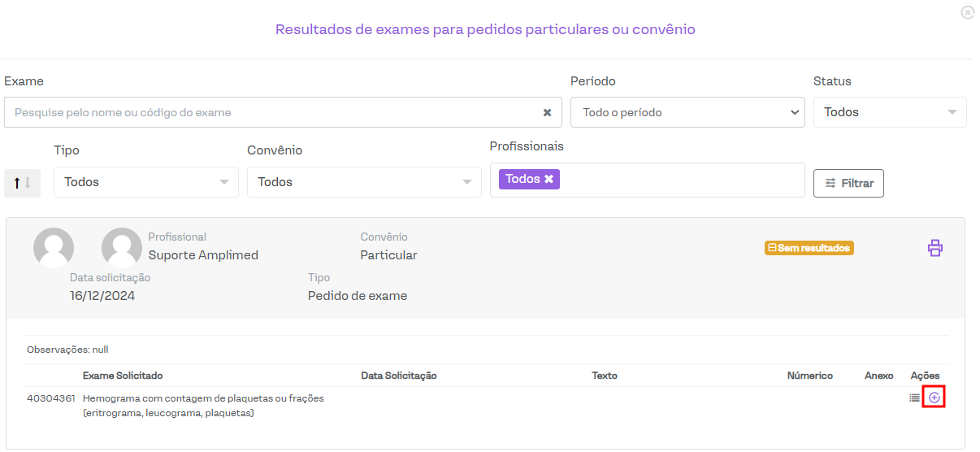
Task: Click the patient avatar placeholder
Action: pyautogui.click(x=54, y=248)
